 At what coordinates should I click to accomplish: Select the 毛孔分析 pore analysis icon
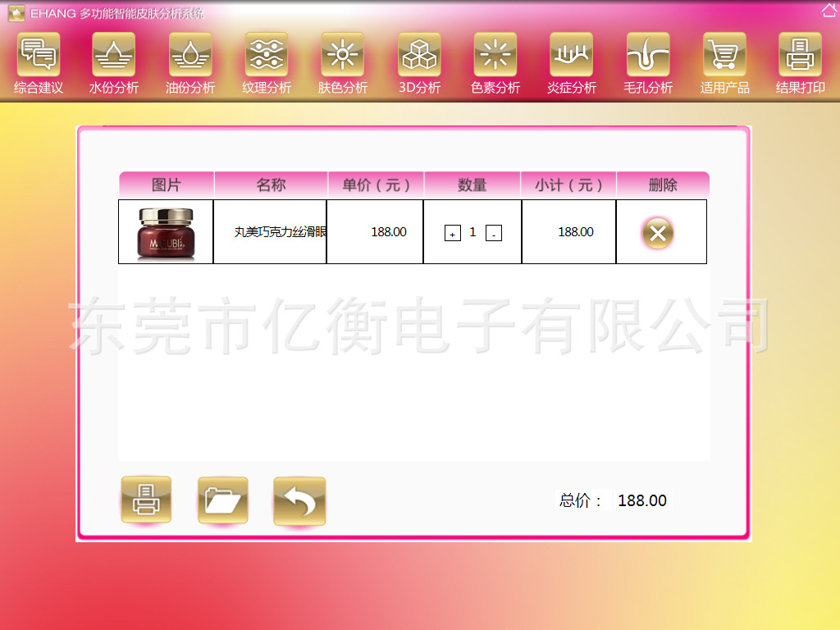coord(648,55)
